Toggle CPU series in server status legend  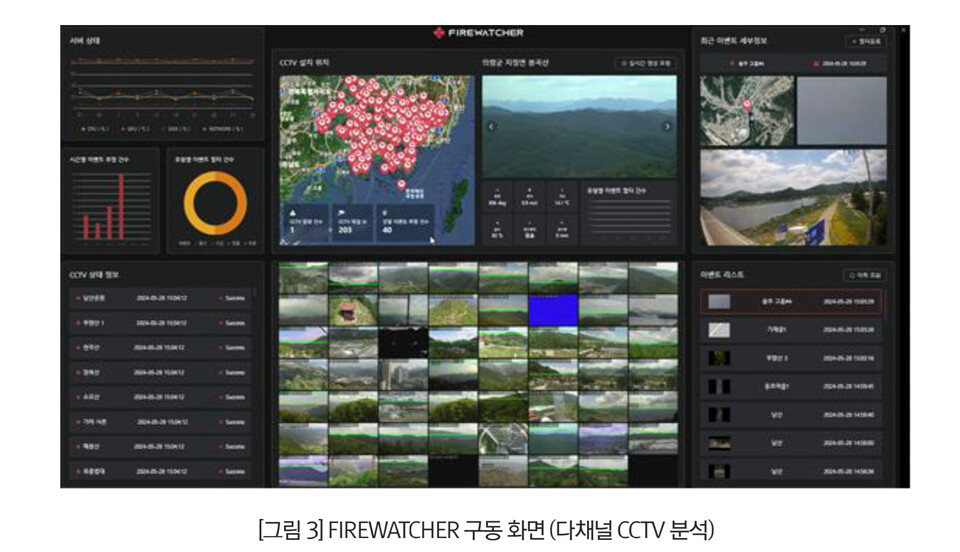coord(92,128)
